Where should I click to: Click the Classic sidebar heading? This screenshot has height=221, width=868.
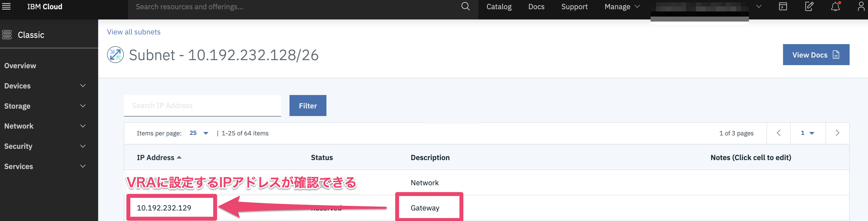tap(31, 35)
